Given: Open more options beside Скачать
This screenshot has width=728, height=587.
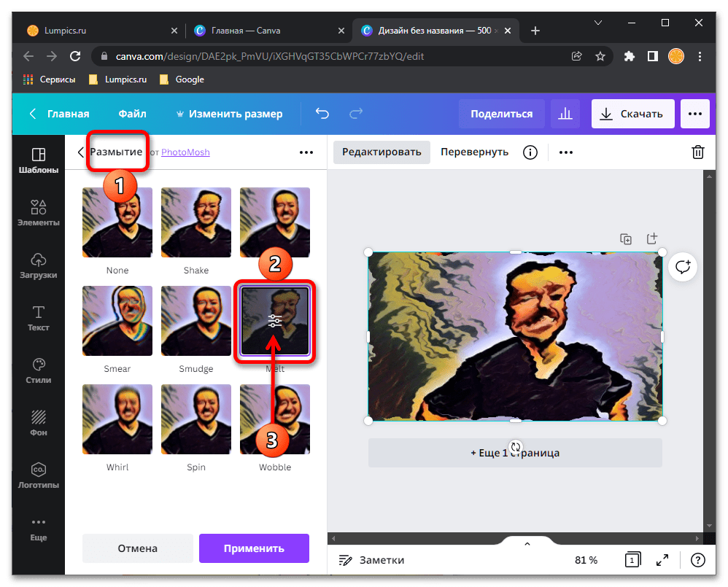Looking at the screenshot, I should tap(694, 114).
